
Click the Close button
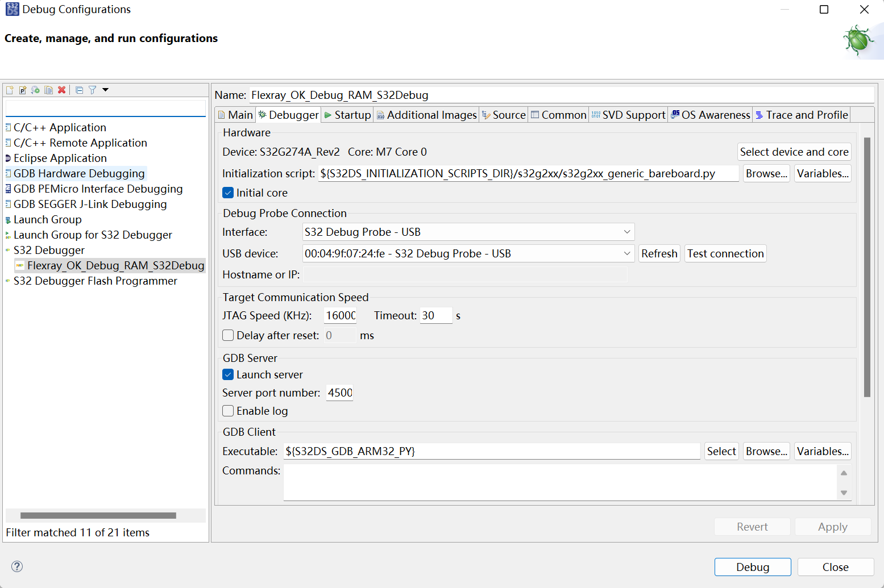(836, 567)
